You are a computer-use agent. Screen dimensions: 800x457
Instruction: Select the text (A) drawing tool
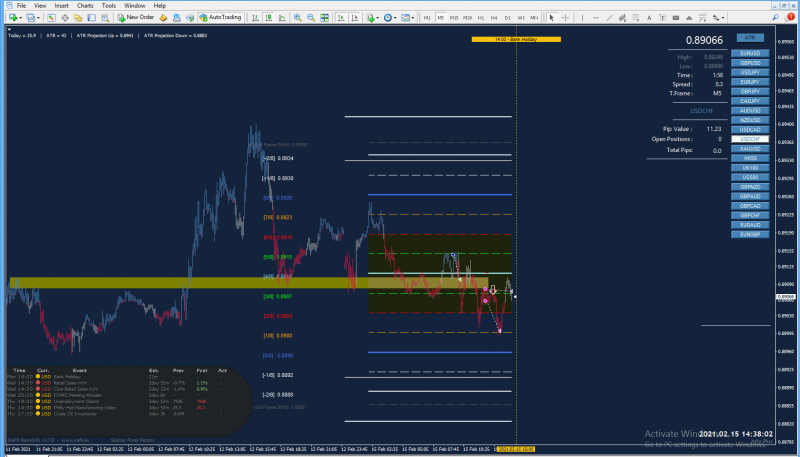click(649, 17)
